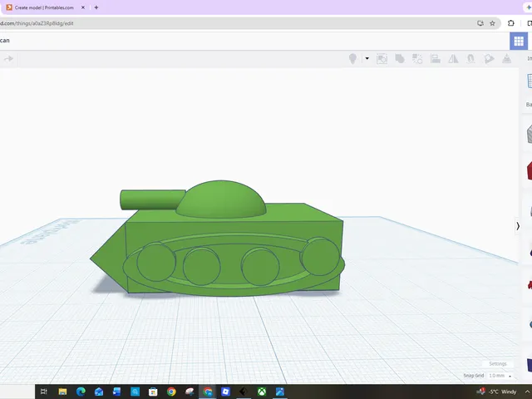Open the Settings button in the viewport

pos(498,364)
